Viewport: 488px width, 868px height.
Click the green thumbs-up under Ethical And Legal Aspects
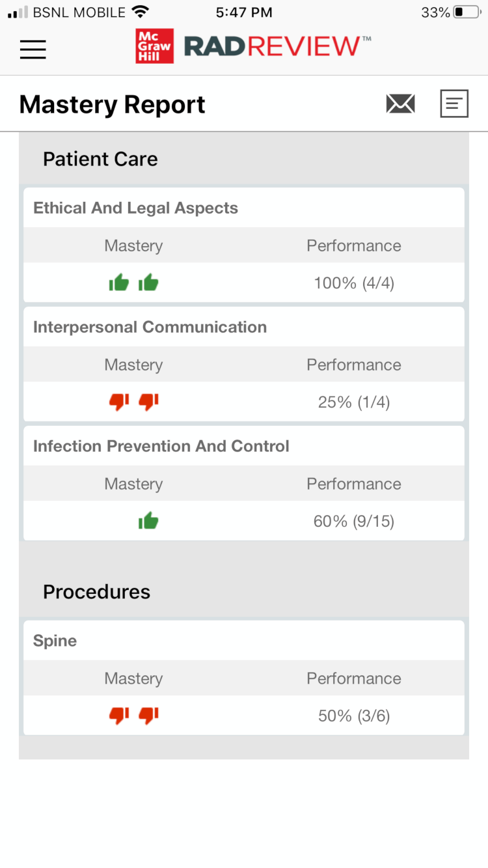click(x=133, y=283)
